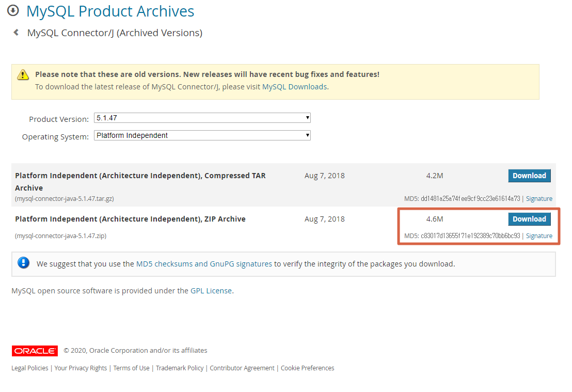This screenshot has width=572, height=392.
Task: Click the mysql-connector-java-5.1.47.tar.gz filename
Action: 64,198
